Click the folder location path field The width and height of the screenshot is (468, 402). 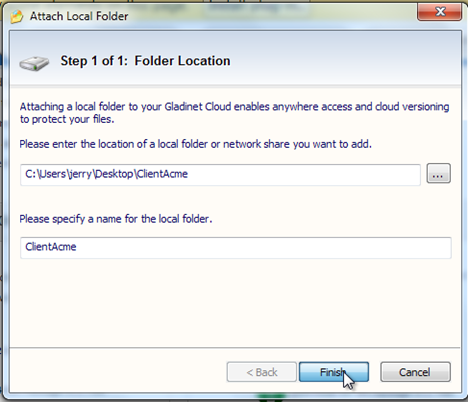pos(220,174)
